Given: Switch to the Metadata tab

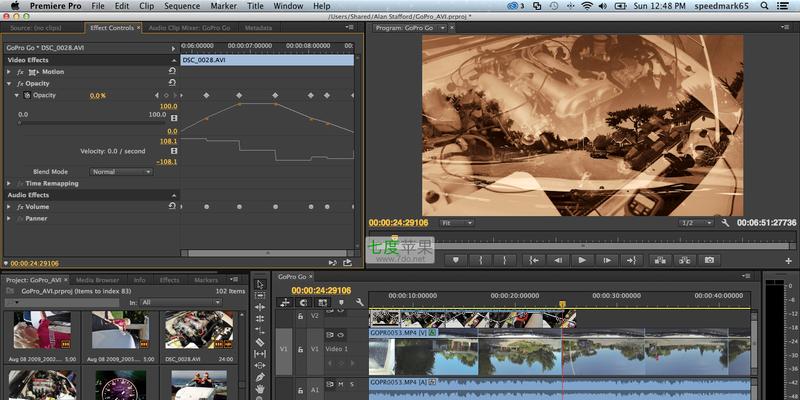Looking at the screenshot, I should (x=258, y=28).
